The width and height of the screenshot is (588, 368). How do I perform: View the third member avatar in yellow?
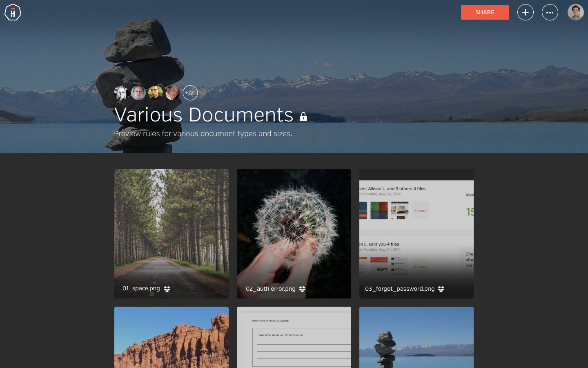click(156, 93)
